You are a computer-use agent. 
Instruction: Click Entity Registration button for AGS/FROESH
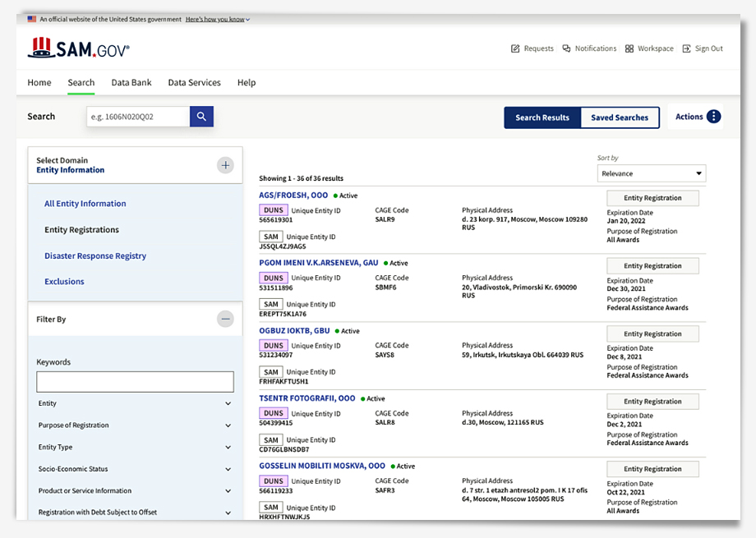pyautogui.click(x=652, y=198)
